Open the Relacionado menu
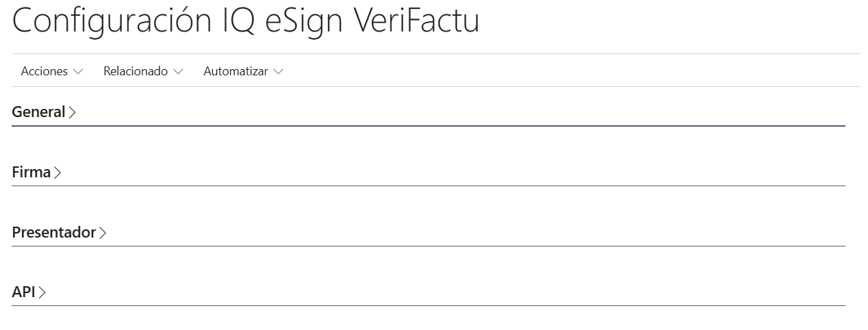The image size is (868, 330). [x=136, y=71]
